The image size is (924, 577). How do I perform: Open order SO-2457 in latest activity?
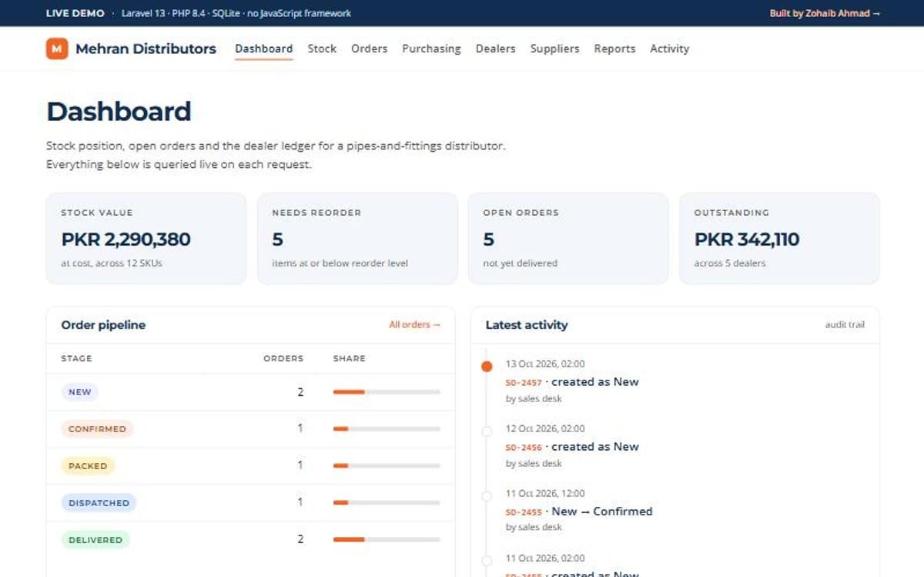[524, 383]
